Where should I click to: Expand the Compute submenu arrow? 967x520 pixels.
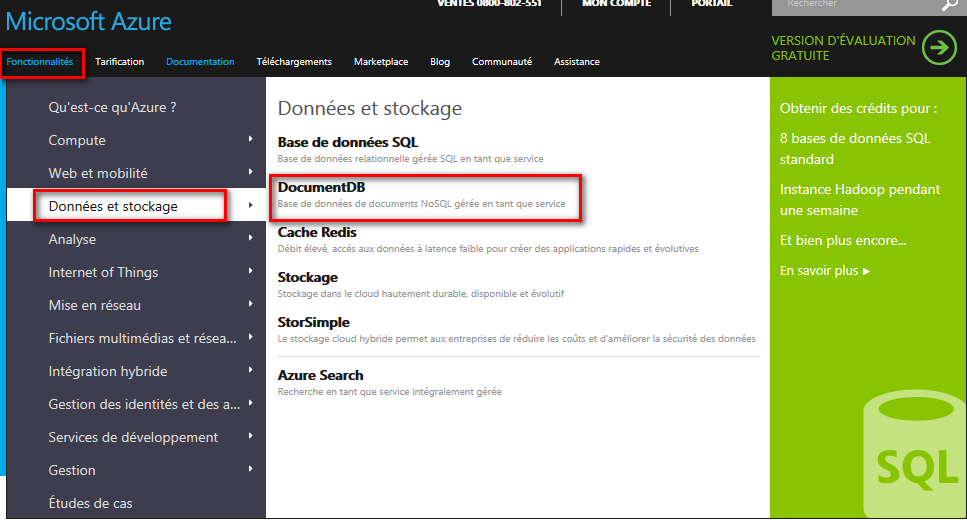coord(250,139)
